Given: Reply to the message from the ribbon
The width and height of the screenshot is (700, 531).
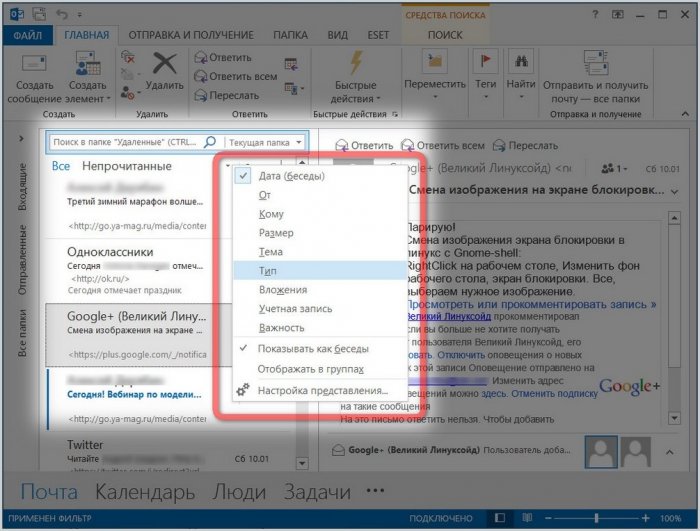Looking at the screenshot, I should pyautogui.click(x=223, y=58).
